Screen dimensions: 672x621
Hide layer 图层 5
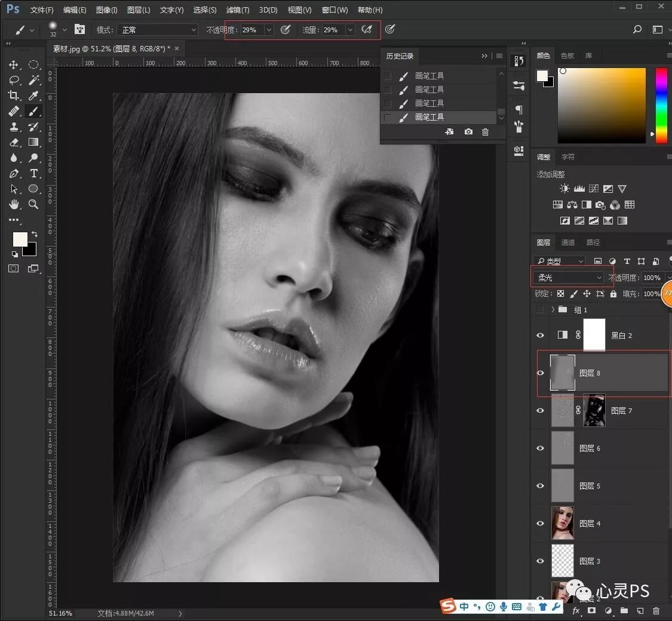click(540, 485)
